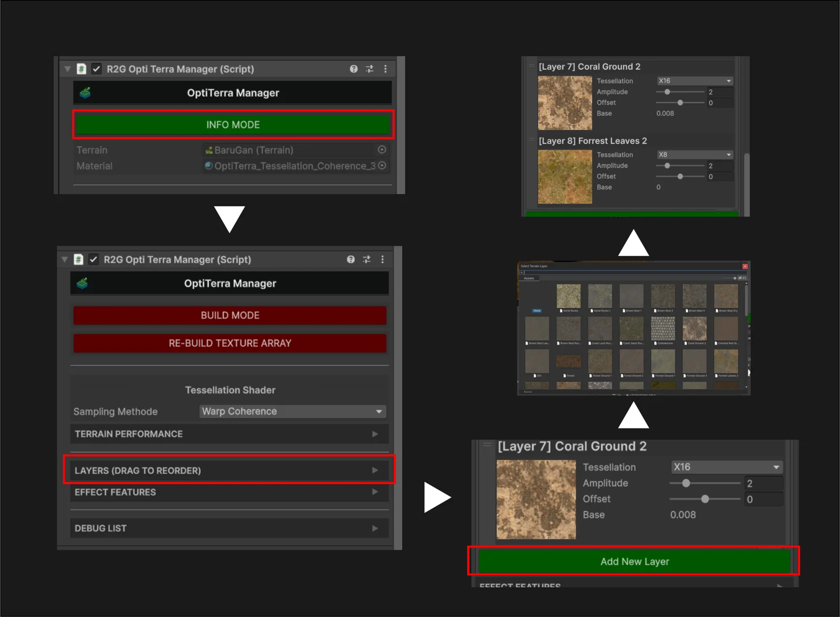
Task: Toggle the hidden items icon showing 41
Action: [x=742, y=278]
